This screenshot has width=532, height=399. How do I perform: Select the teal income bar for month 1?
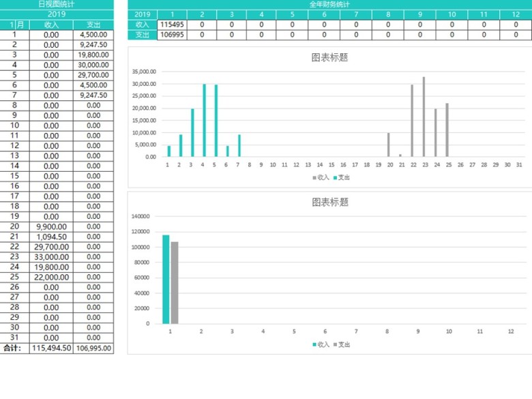point(166,279)
